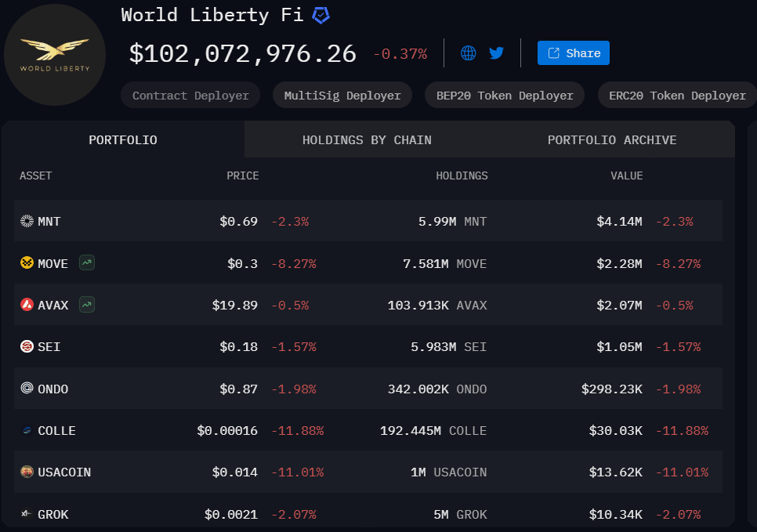Click the World Liberty logo avatar

point(55,55)
